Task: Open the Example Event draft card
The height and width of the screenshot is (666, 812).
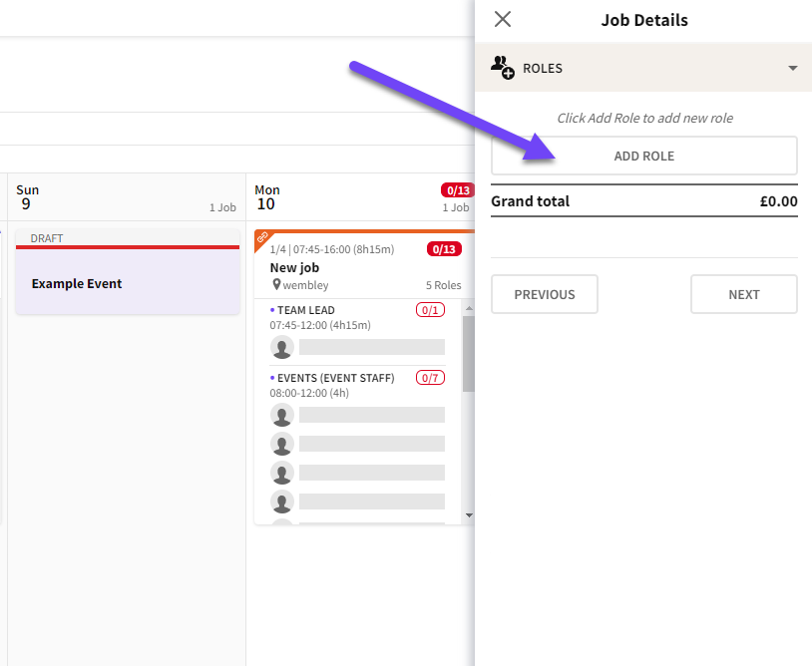Action: point(128,283)
